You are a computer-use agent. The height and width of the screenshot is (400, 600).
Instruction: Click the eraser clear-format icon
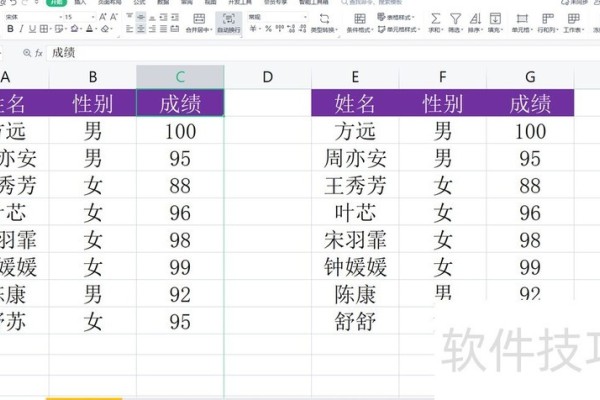(104, 29)
